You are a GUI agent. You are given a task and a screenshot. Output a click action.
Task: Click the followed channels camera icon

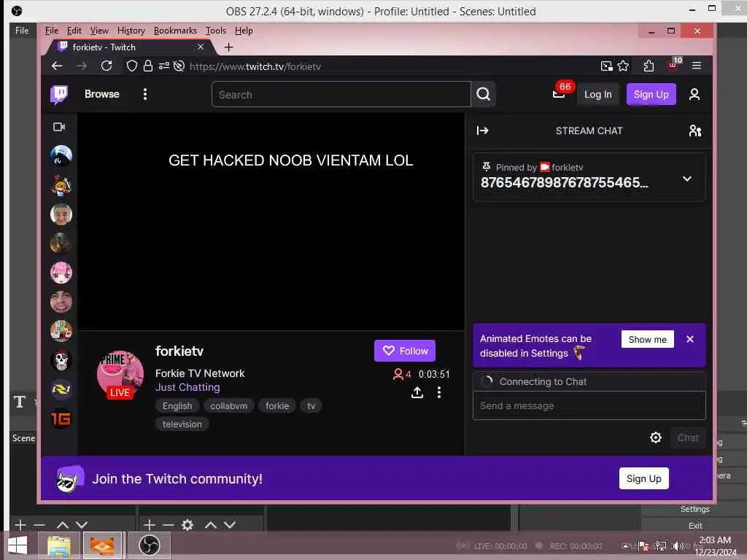[x=59, y=127]
